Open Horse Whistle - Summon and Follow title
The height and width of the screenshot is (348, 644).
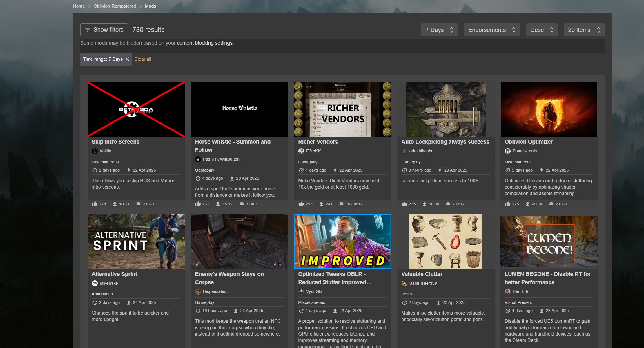coord(233,146)
